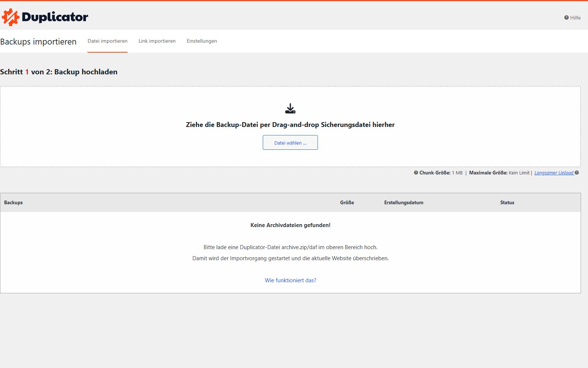Click the Duplicator wordmark text
Image resolution: width=588 pixels, height=368 pixels.
(55, 17)
